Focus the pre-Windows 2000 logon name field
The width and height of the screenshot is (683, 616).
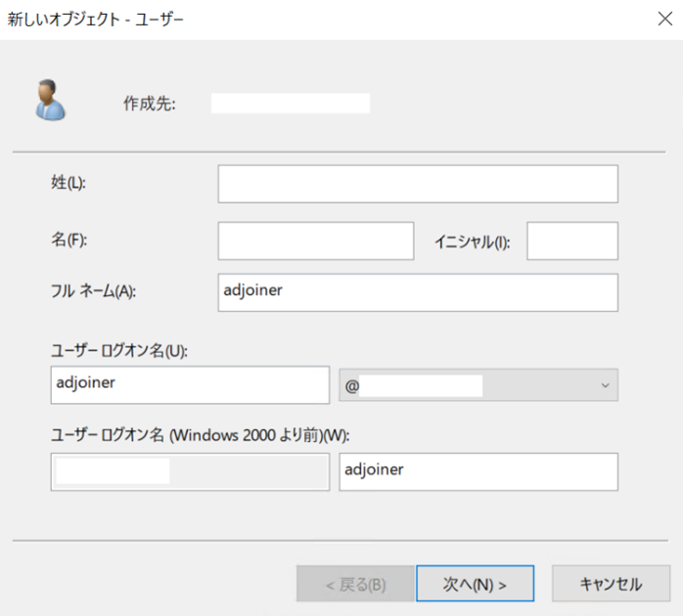click(x=478, y=471)
